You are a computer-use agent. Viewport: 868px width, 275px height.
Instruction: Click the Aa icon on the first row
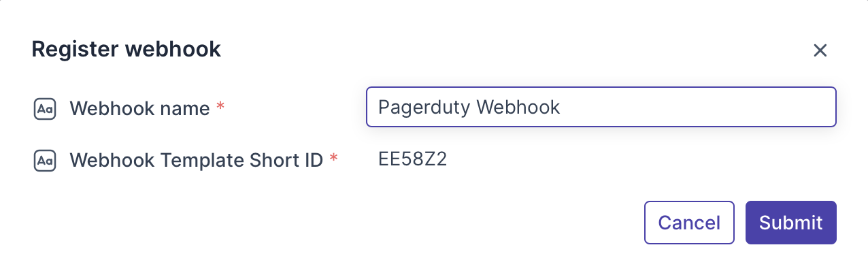(x=44, y=109)
